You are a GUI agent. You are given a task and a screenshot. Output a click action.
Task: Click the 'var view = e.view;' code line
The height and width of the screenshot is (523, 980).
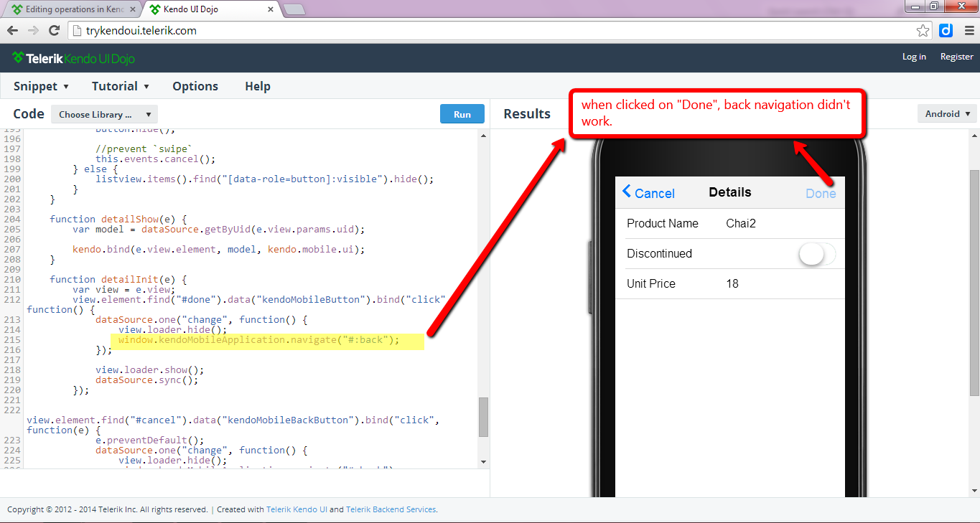click(124, 289)
